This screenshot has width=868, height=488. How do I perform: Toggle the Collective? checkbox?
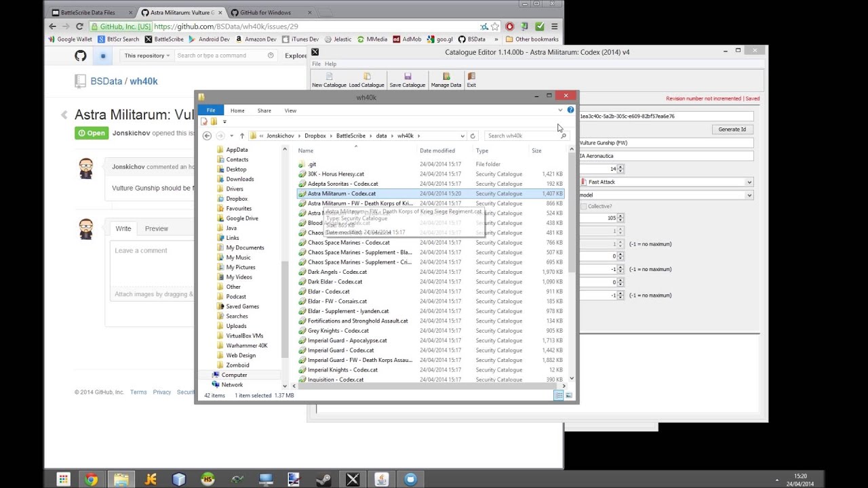point(584,206)
